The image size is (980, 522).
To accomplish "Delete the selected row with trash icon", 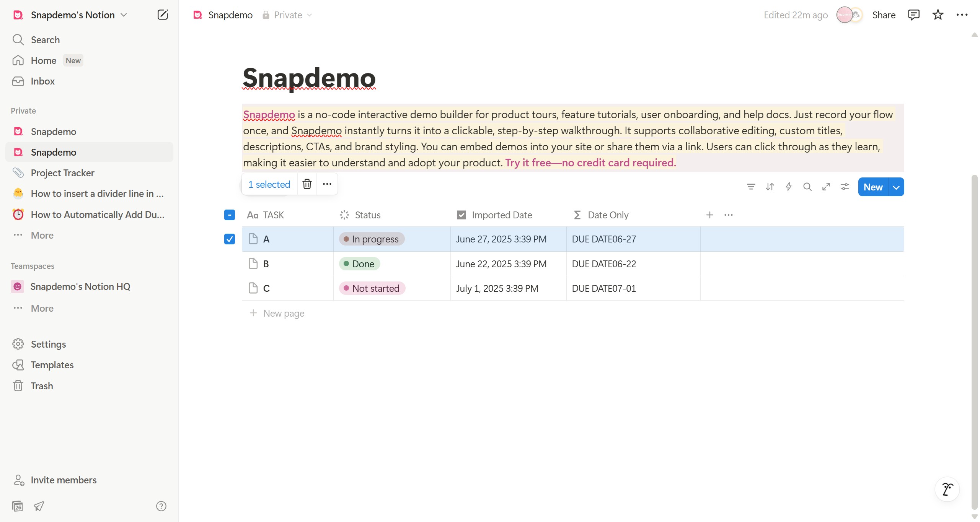I will (307, 184).
